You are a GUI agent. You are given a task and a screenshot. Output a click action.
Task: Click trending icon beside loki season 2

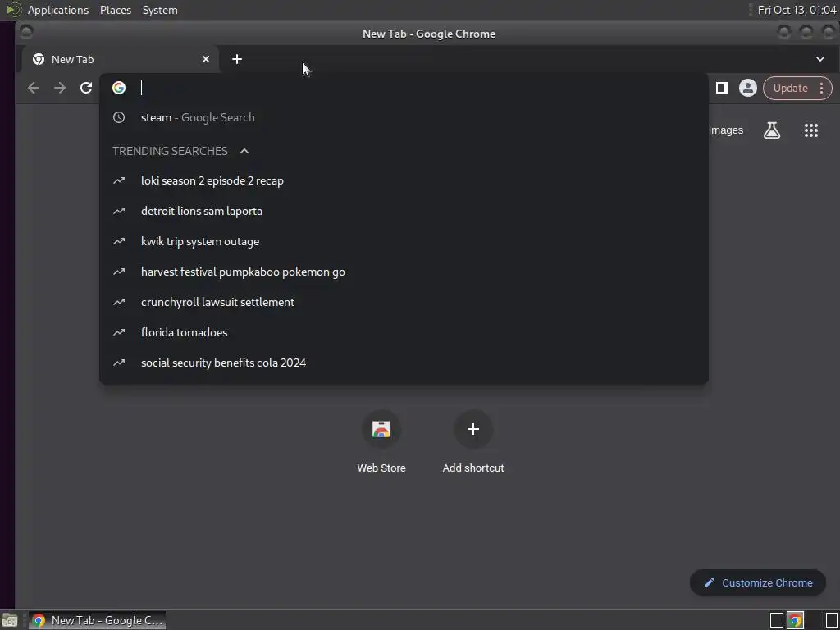pyautogui.click(x=119, y=180)
